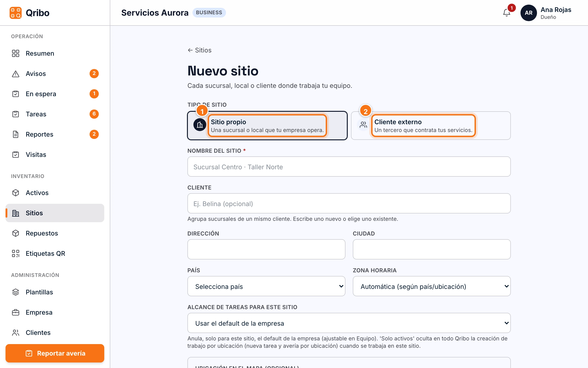Open Avisos in the sidebar
Screen dimensions: 588x368
coord(55,74)
